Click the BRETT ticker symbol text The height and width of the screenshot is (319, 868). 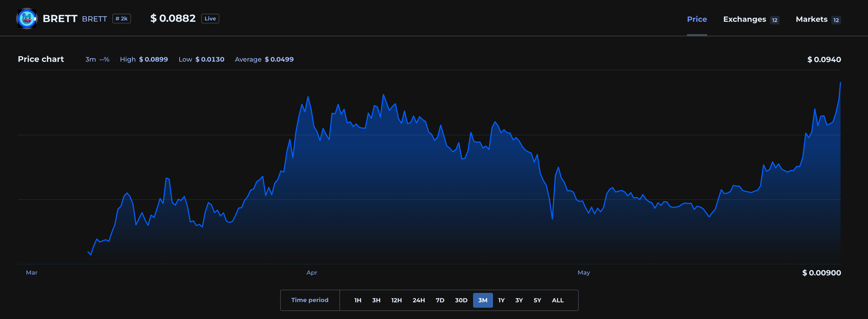pyautogui.click(x=94, y=19)
